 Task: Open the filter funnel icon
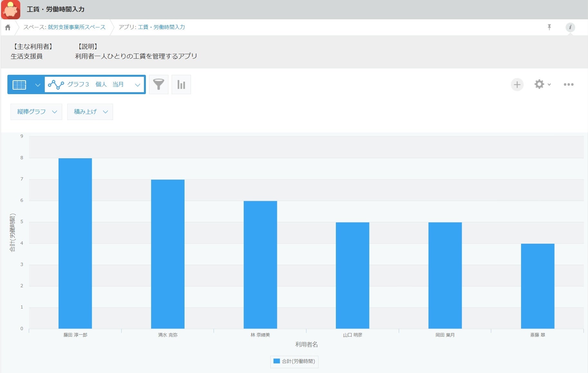[158, 84]
